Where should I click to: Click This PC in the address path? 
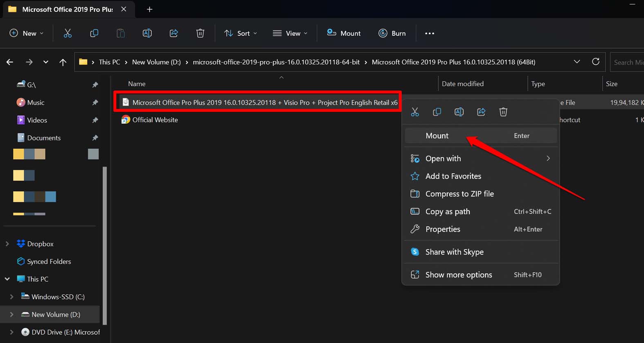coord(109,62)
